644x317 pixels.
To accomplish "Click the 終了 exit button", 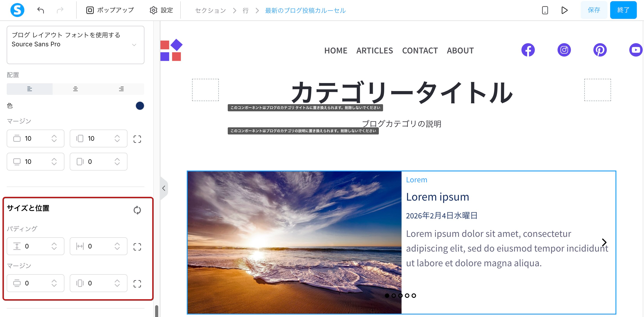I will click(623, 10).
